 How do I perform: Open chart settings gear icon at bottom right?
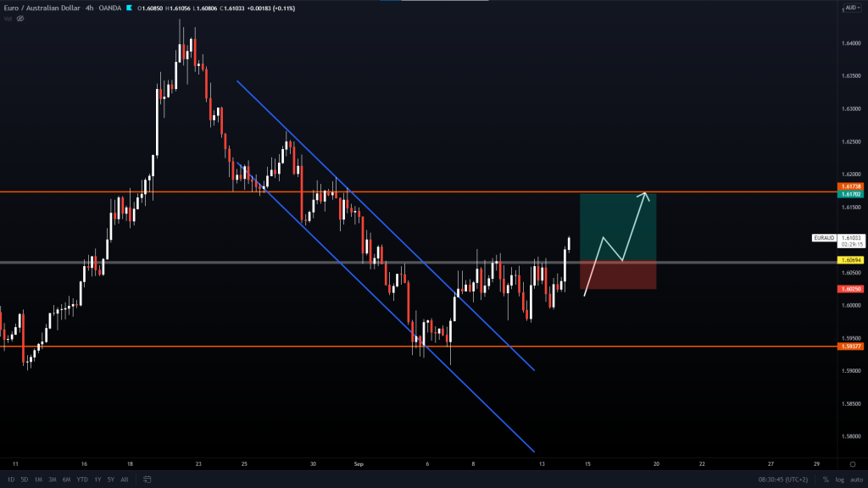point(851,464)
